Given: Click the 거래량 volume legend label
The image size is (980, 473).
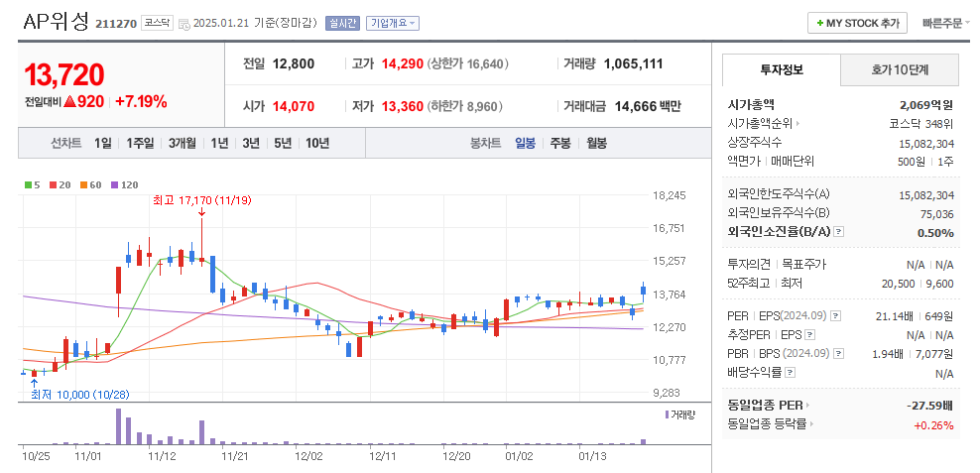Looking at the screenshot, I should pos(682,414).
